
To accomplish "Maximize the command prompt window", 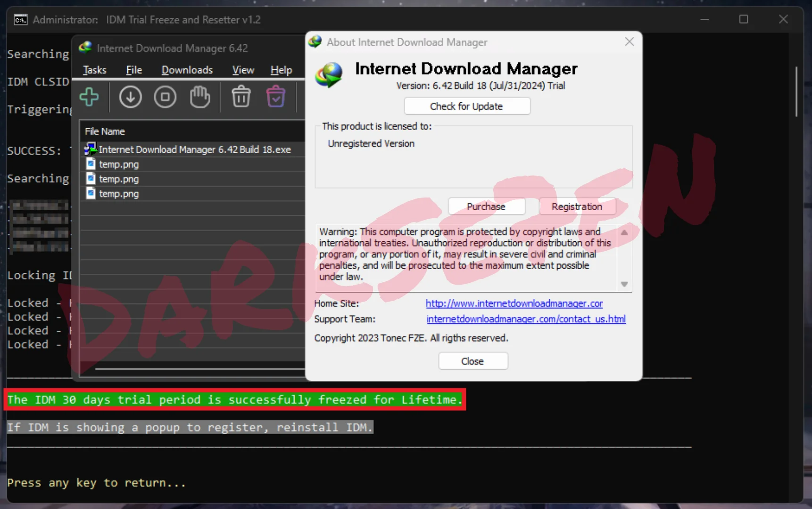I will (x=744, y=20).
